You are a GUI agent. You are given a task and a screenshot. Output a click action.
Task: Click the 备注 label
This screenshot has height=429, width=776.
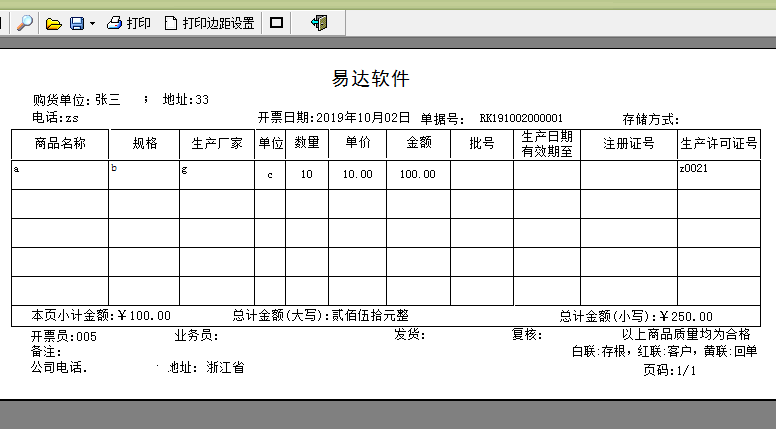pos(46,352)
